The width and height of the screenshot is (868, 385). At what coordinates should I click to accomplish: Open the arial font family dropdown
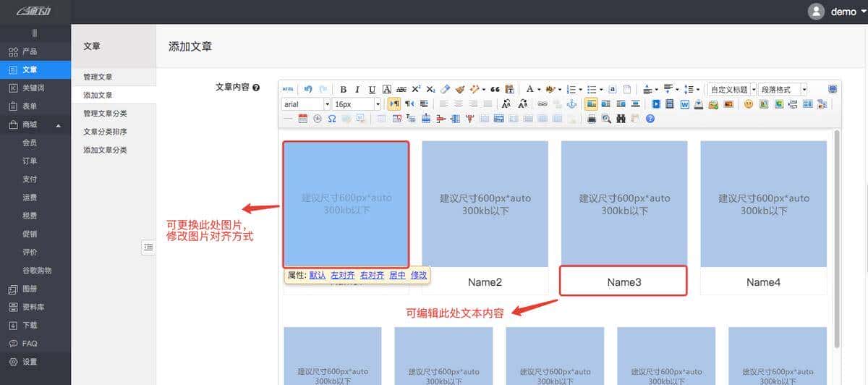coord(306,104)
